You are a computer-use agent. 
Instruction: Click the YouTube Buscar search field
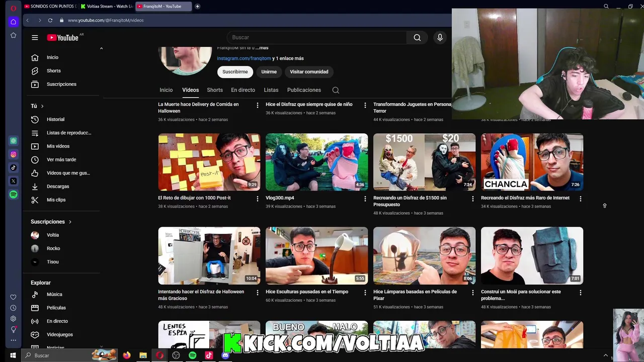click(x=317, y=37)
